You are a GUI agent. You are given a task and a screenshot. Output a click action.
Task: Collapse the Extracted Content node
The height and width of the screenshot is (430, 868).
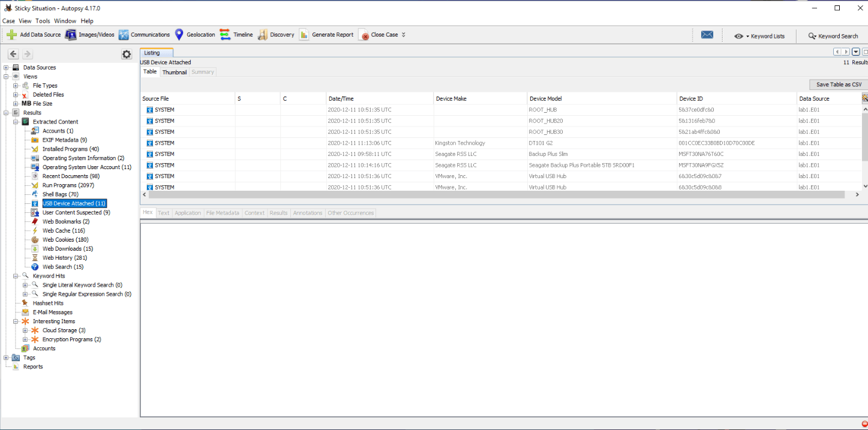pos(16,122)
